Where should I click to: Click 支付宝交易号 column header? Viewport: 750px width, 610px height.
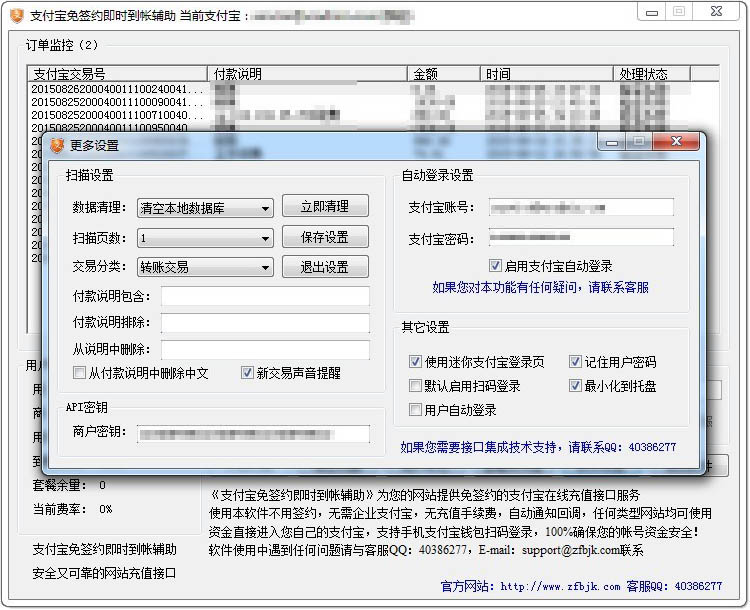117,74
